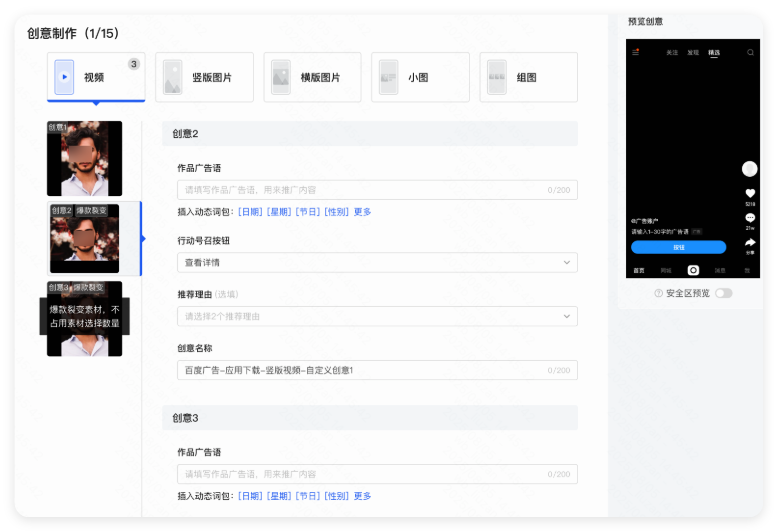
Task: Click the count badge 3 on 视频 tab
Action: click(134, 64)
